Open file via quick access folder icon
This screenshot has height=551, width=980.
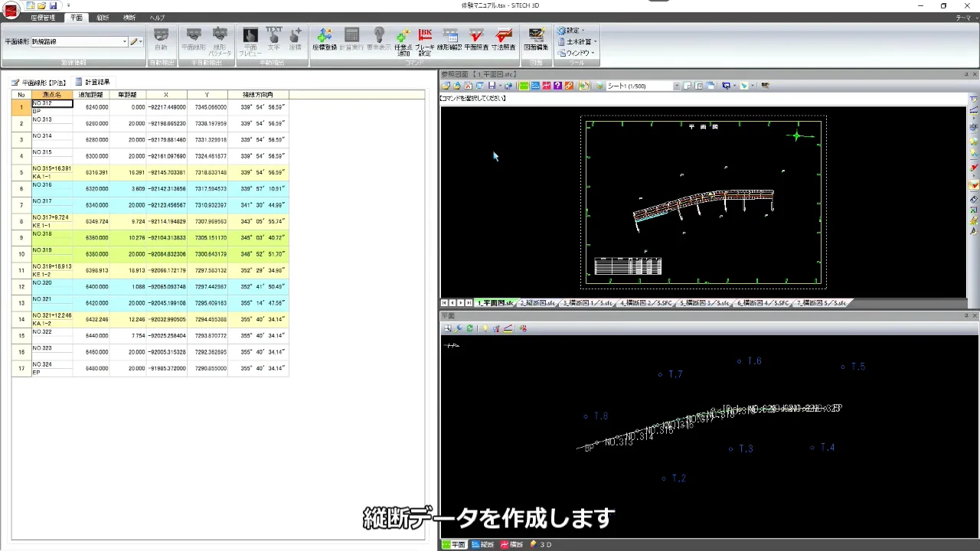click(x=41, y=5)
